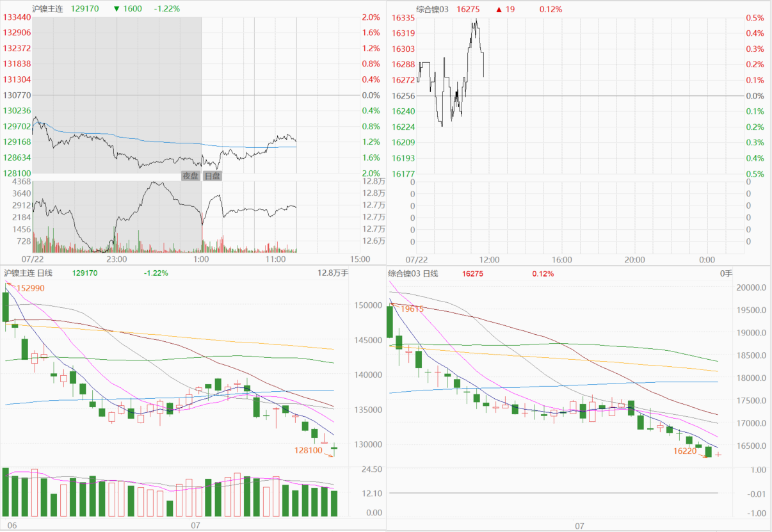Click the 12.8万手 volume readout
Image resolution: width=772 pixels, height=532 pixels.
(x=333, y=273)
